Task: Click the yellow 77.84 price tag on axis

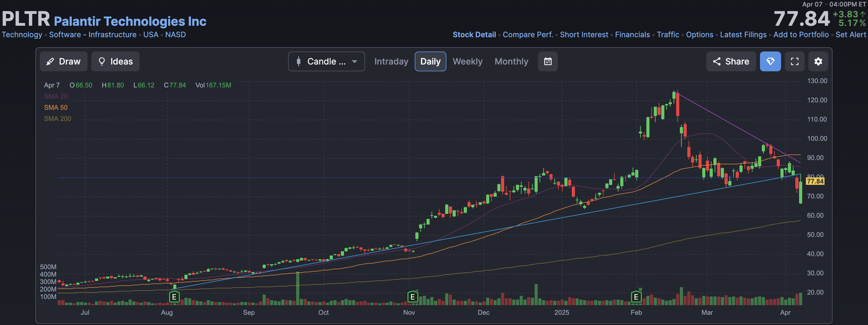Action: (815, 181)
